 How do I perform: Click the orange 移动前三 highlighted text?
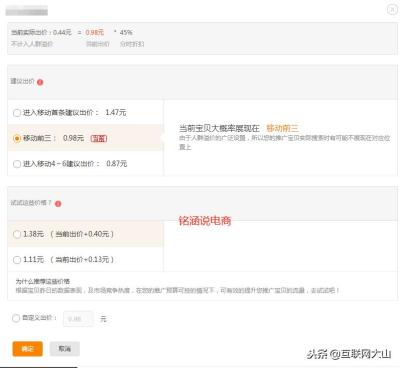tap(282, 128)
